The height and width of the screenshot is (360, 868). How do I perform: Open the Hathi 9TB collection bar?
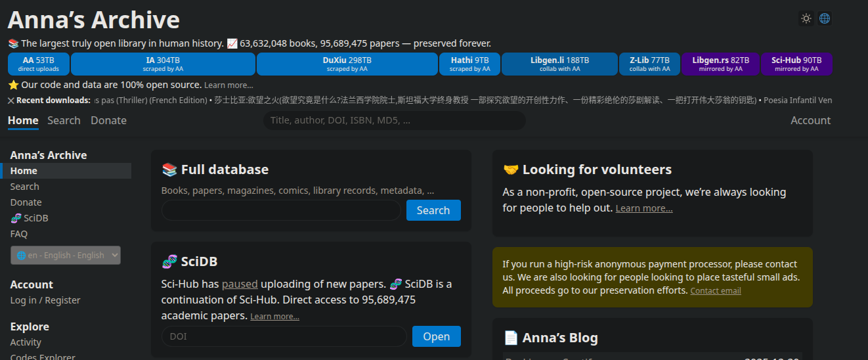coord(469,64)
